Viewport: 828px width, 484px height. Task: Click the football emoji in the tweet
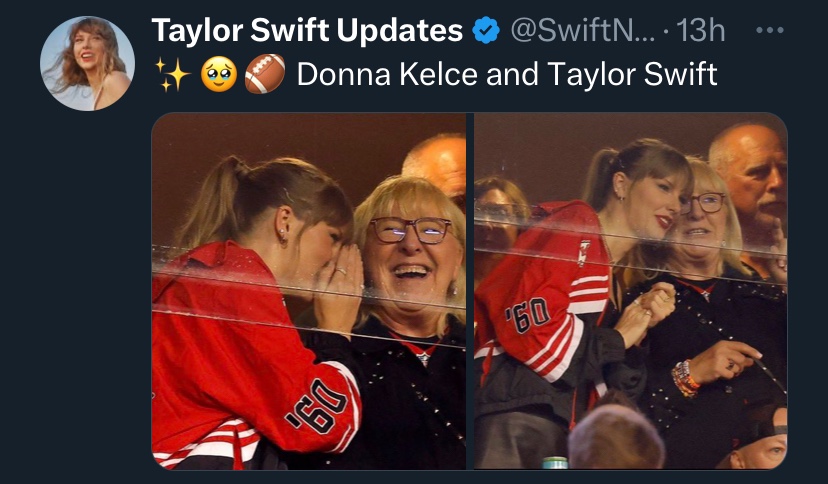coord(265,74)
